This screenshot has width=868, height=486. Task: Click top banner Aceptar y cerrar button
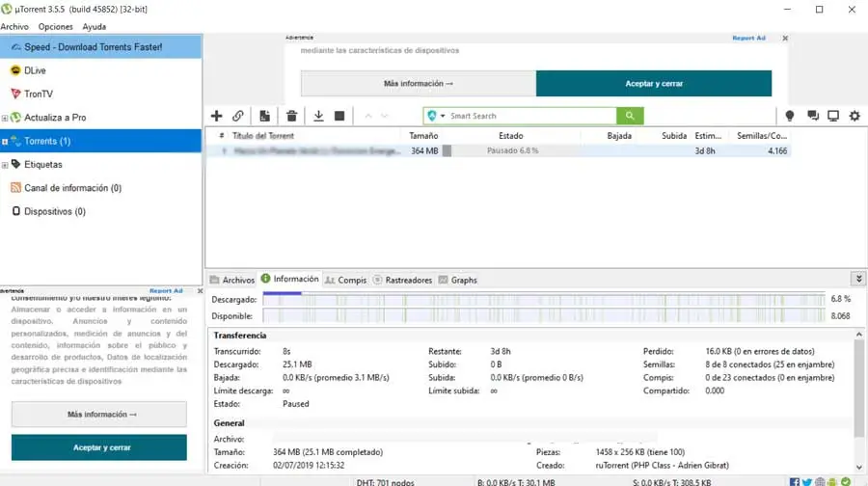tap(654, 84)
